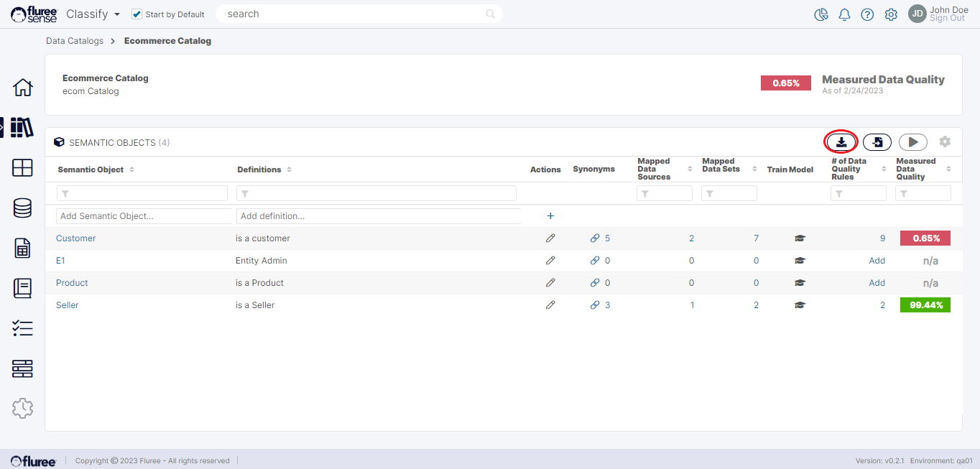Click the plus icon to add object
Screen dimensions: 980x469
(550, 215)
